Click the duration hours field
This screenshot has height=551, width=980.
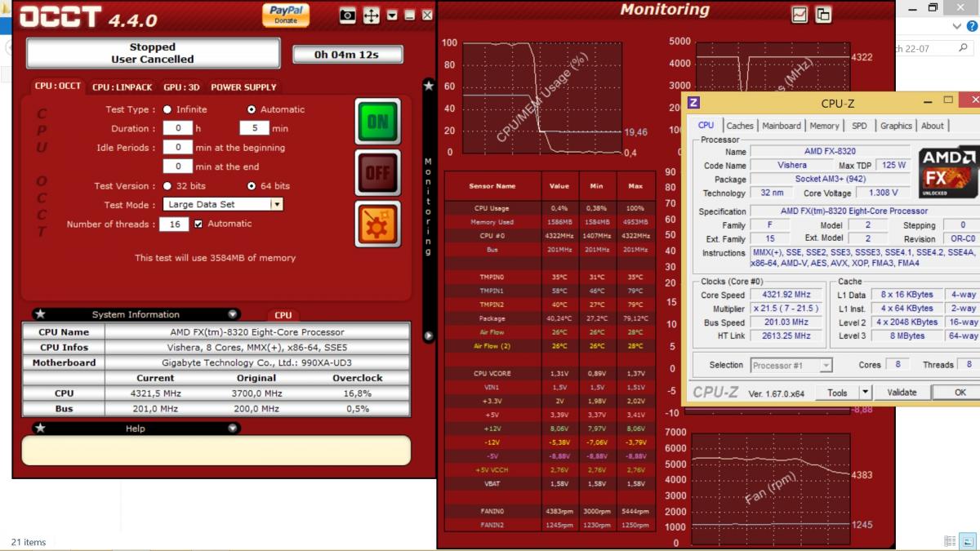(177, 128)
